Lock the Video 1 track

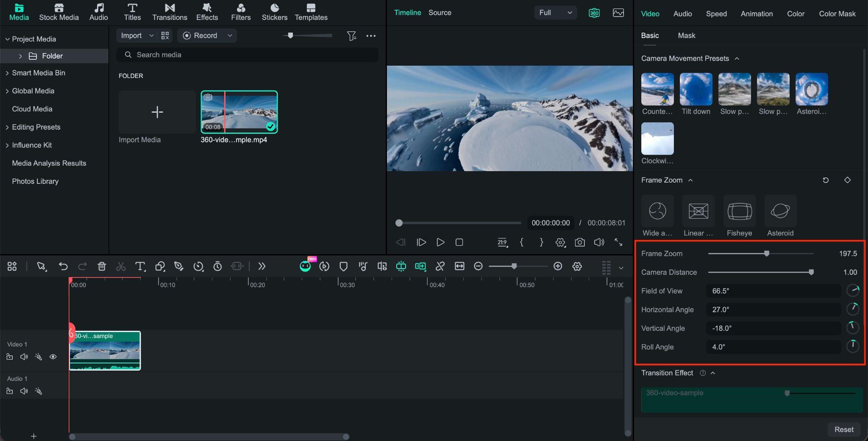coord(9,357)
